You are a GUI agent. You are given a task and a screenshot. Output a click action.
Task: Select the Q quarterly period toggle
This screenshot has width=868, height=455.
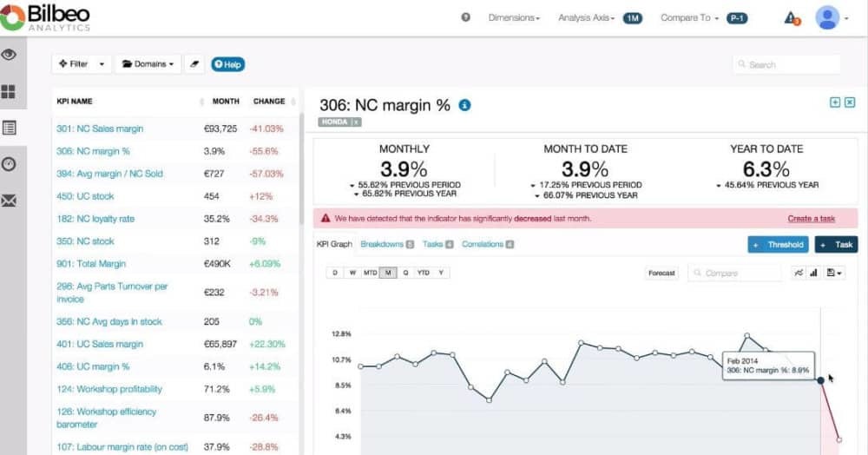[x=406, y=273]
